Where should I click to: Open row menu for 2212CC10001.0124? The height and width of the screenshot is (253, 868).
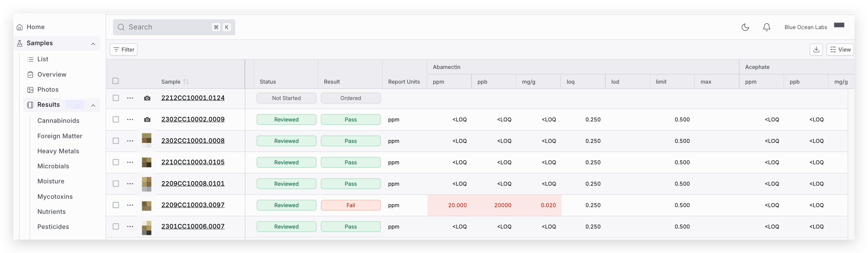tap(130, 98)
